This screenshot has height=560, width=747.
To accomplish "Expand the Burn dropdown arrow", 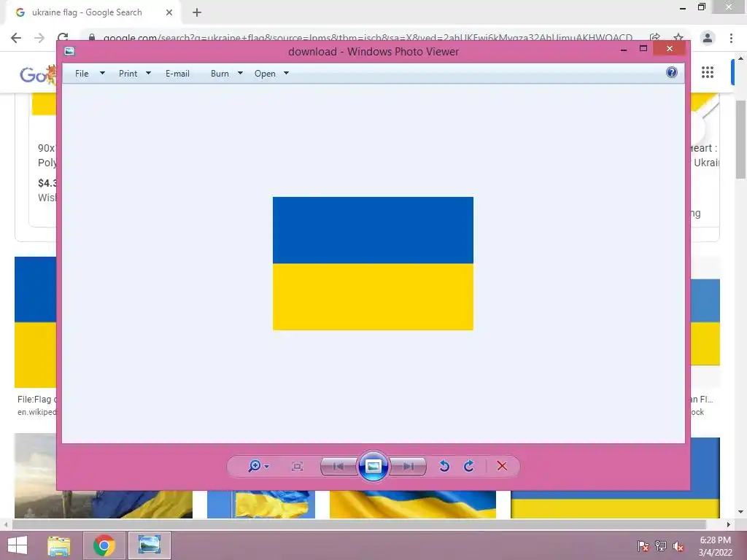I will (x=240, y=74).
